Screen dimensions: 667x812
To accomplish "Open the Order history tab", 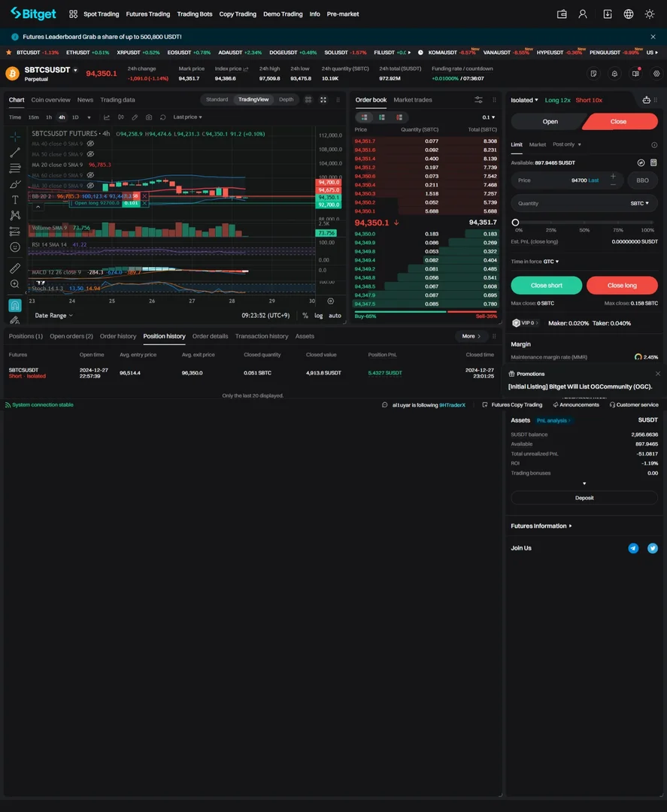I will (x=118, y=336).
